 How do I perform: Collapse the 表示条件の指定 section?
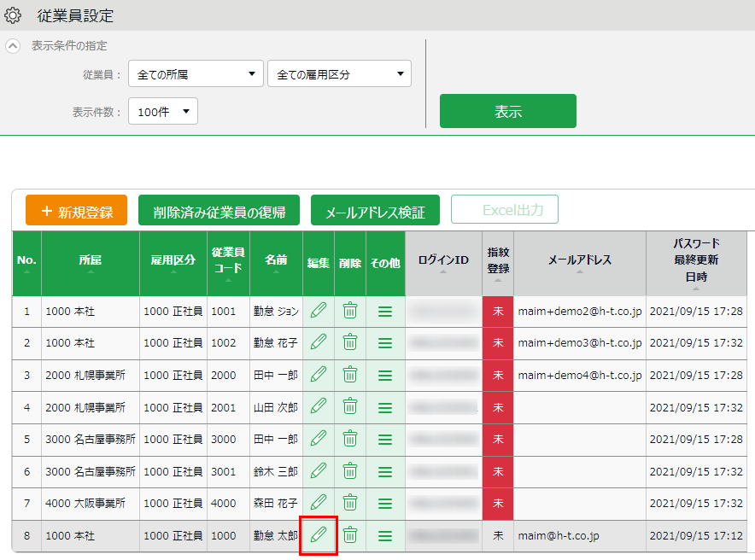pyautogui.click(x=13, y=46)
